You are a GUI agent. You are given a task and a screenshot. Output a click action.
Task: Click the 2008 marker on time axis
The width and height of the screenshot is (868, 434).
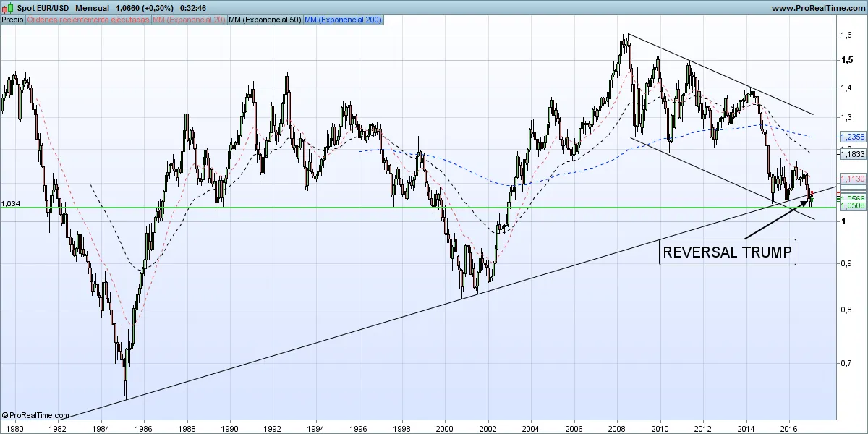pyautogui.click(x=616, y=427)
